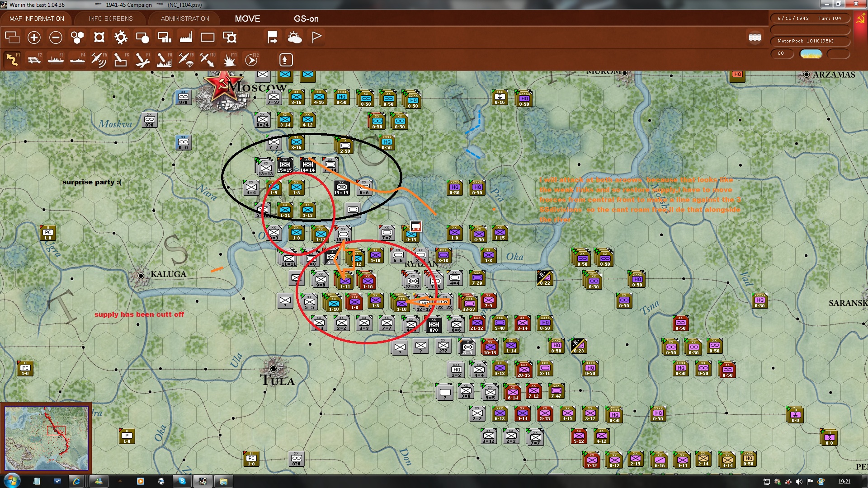
Task: Select the Tula city hex
Action: coord(274,368)
